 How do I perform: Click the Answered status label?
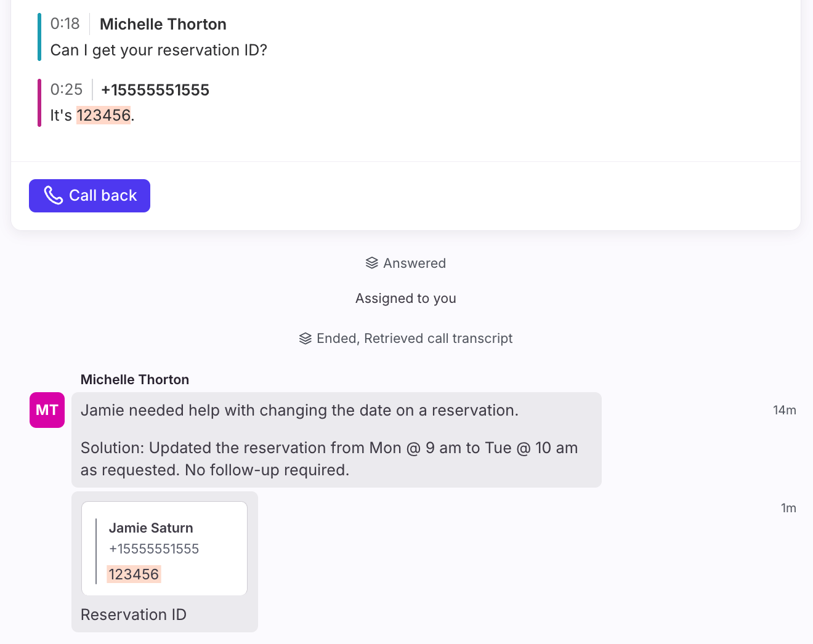coord(415,263)
